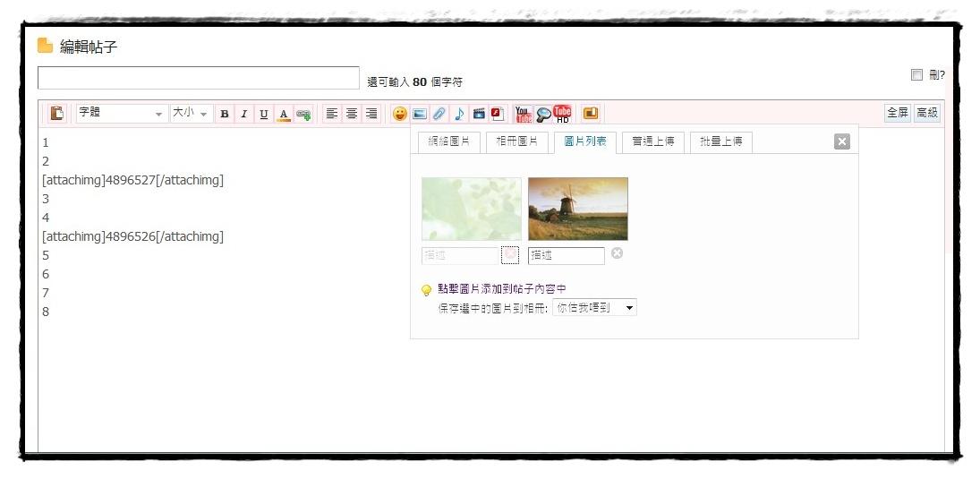Image resolution: width=980 pixels, height=479 pixels.
Task: Click the paste clipboard icon
Action: pos(57,114)
